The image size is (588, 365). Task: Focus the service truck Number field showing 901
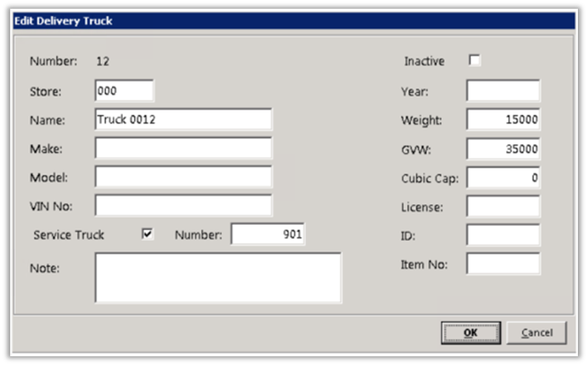coord(268,234)
